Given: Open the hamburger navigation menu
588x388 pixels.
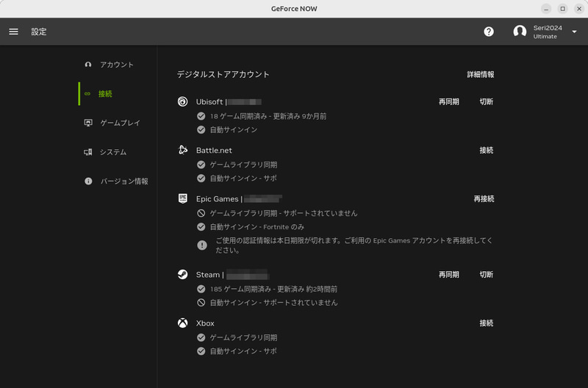Looking at the screenshot, I should [x=13, y=32].
